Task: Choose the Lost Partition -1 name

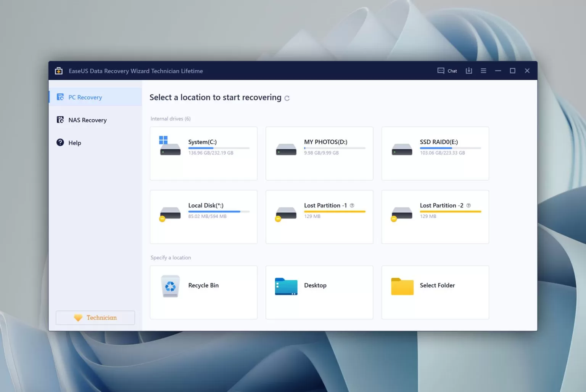Action: pos(325,206)
